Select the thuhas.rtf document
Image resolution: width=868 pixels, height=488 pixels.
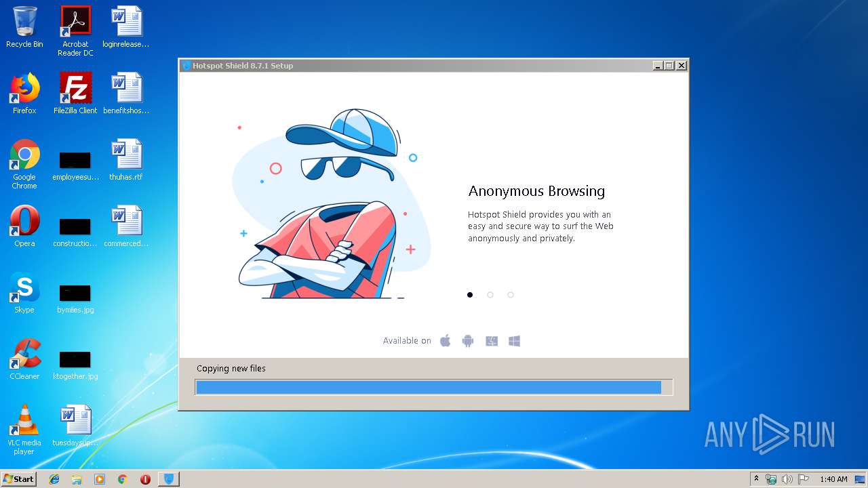tap(126, 160)
